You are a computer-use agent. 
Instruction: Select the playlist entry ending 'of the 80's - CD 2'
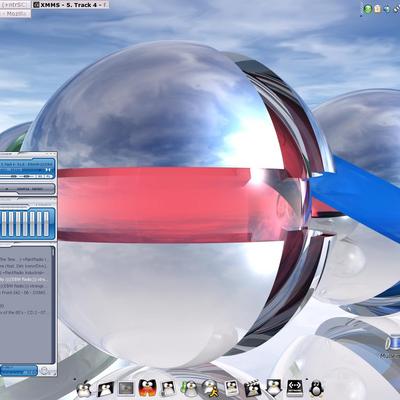pyautogui.click(x=23, y=313)
